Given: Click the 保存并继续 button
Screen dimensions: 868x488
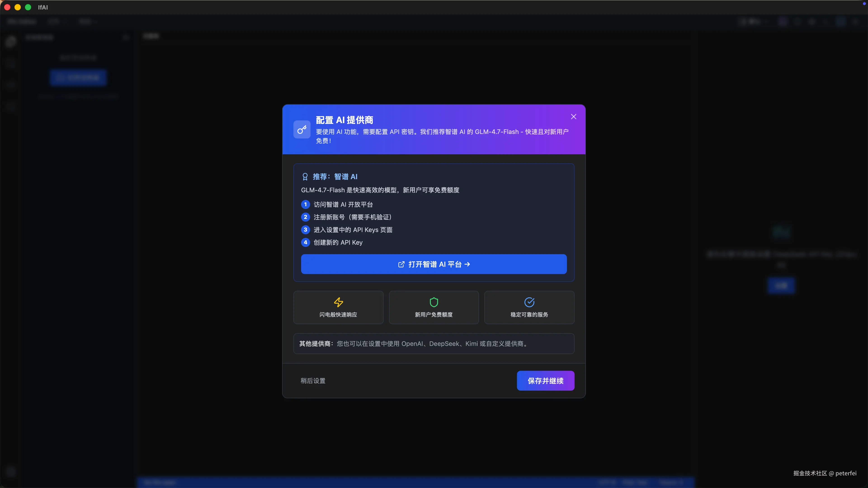Looking at the screenshot, I should coord(545,380).
